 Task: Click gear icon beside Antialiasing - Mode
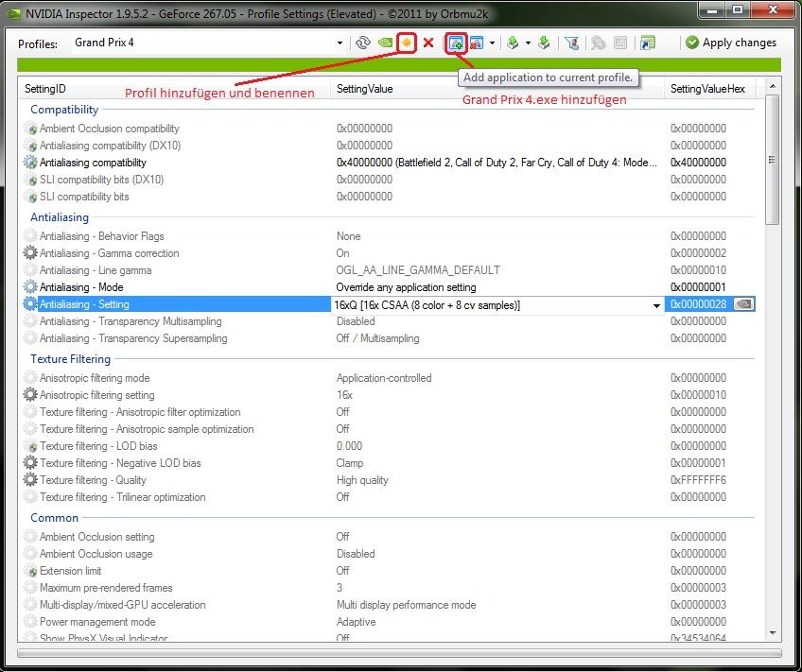click(30, 287)
